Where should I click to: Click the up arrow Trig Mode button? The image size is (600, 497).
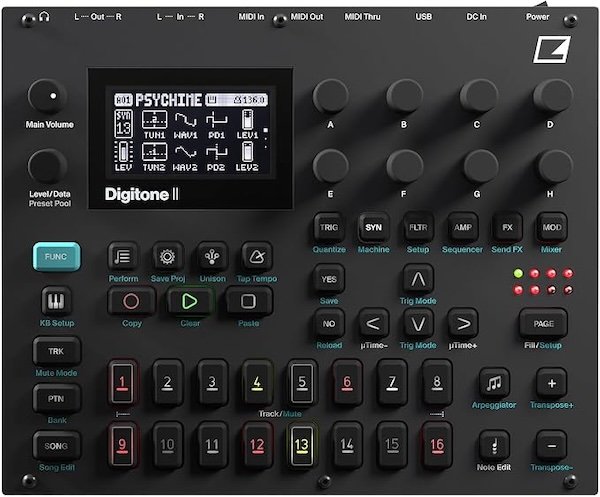pos(418,279)
